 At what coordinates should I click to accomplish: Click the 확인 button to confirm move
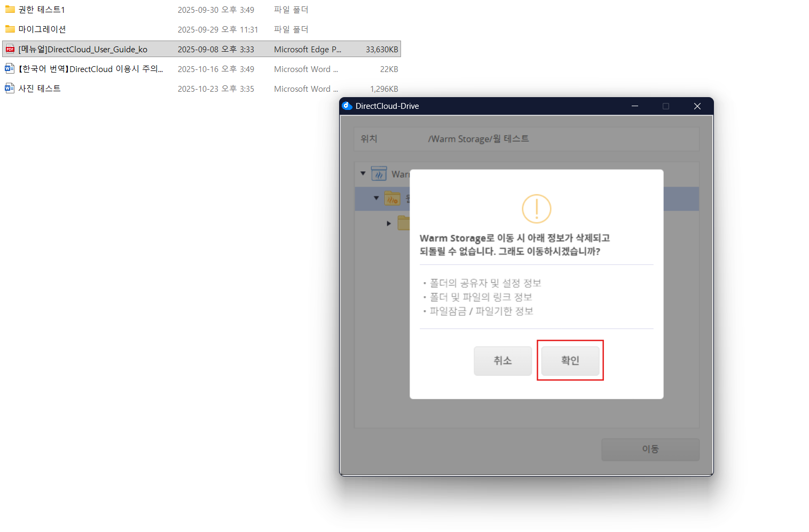pos(570,361)
